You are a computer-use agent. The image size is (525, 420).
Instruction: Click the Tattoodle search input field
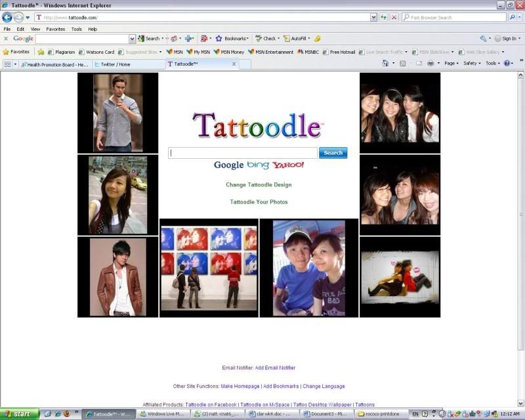pyautogui.click(x=243, y=153)
